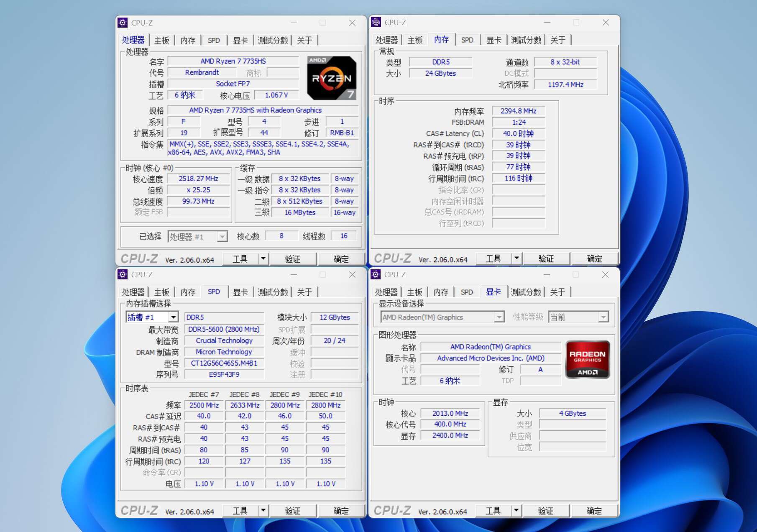Click video memory size 4 GBytes value
This screenshot has width=757, height=532.
pyautogui.click(x=573, y=413)
